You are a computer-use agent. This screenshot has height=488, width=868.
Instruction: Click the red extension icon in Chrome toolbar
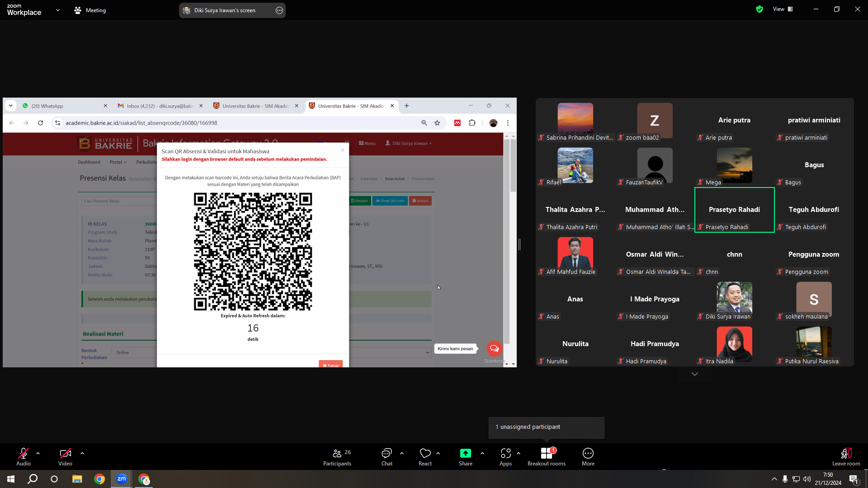458,123
